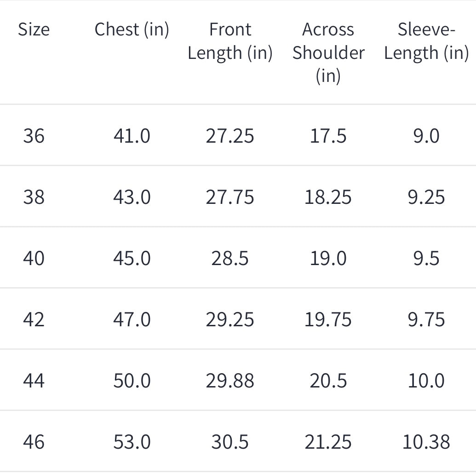This screenshot has height=474, width=476.
Task: Select the 10.38 sleeve length cell
Action: [x=426, y=442]
